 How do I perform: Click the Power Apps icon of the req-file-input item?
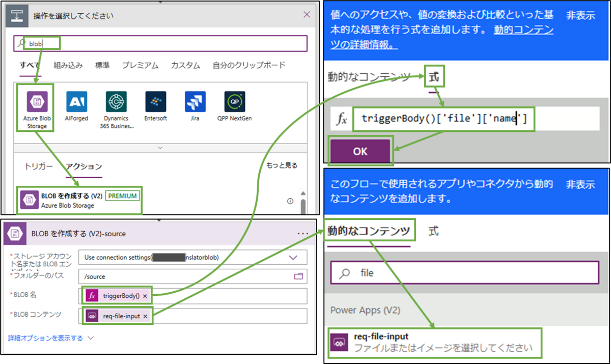[339, 343]
